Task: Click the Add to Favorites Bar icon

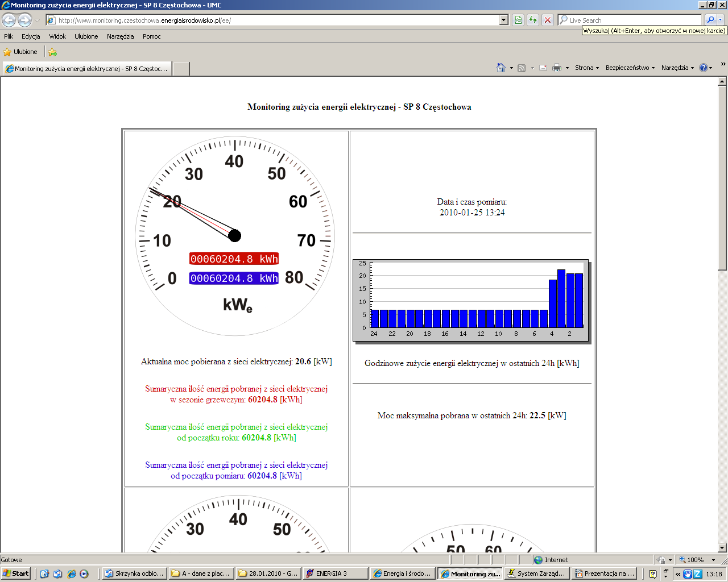Action: tap(52, 52)
